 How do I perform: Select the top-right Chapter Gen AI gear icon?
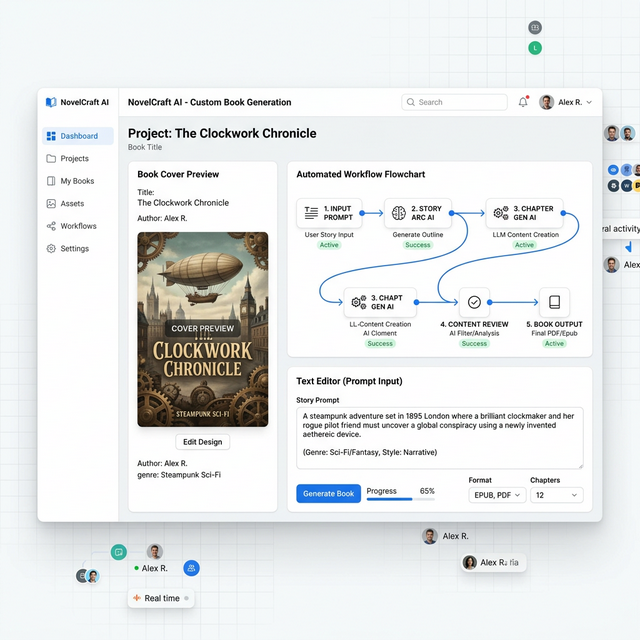pos(501,213)
